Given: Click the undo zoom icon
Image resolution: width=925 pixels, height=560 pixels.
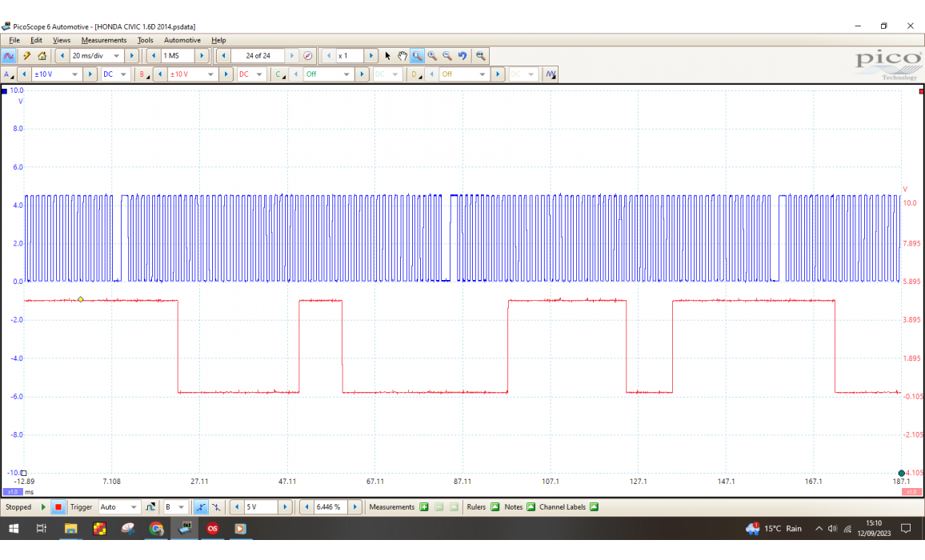Looking at the screenshot, I should tap(462, 56).
